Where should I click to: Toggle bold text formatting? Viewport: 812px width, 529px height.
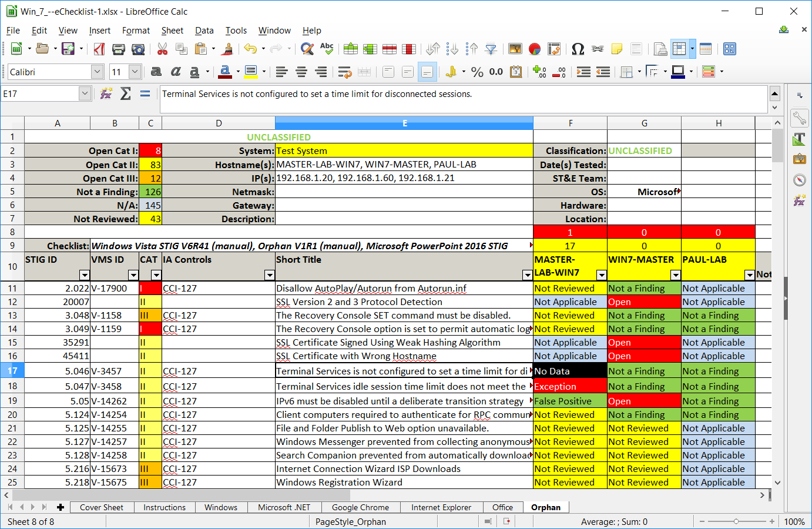pos(156,72)
